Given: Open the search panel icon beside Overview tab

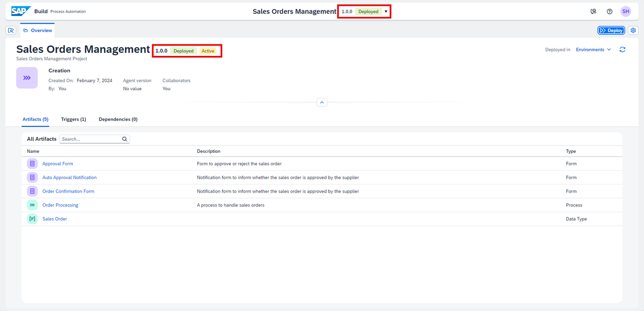Looking at the screenshot, I should click(x=11, y=30).
